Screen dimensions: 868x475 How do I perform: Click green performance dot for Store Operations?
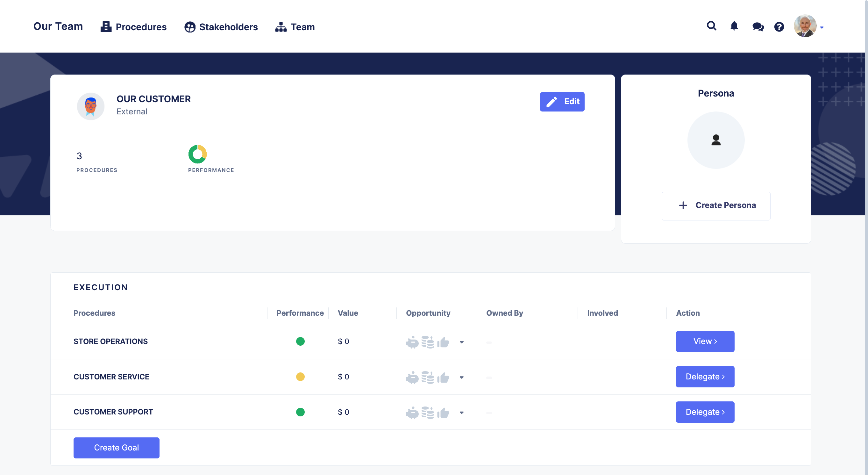(x=300, y=342)
